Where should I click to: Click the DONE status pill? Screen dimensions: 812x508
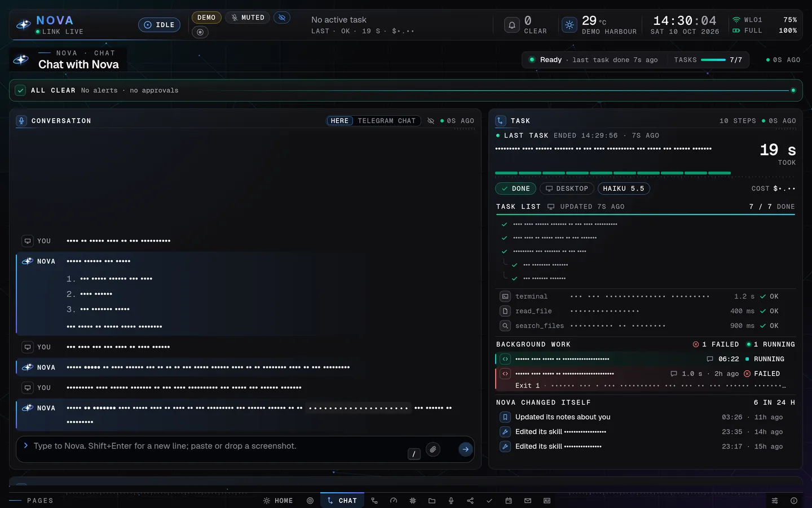(x=515, y=189)
